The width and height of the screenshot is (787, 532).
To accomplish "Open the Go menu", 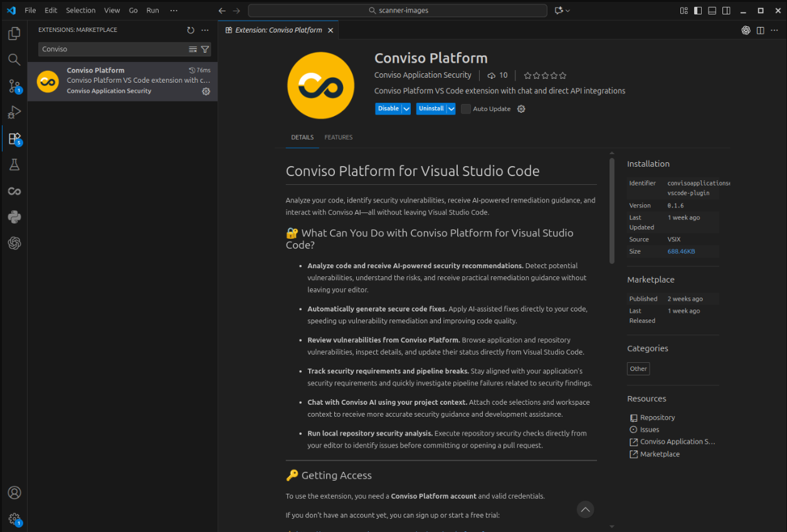I will [x=133, y=11].
